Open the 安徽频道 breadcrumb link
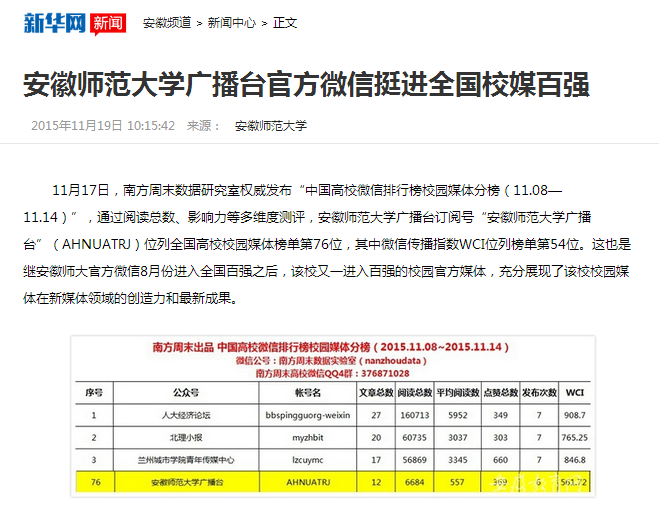 tap(166, 22)
